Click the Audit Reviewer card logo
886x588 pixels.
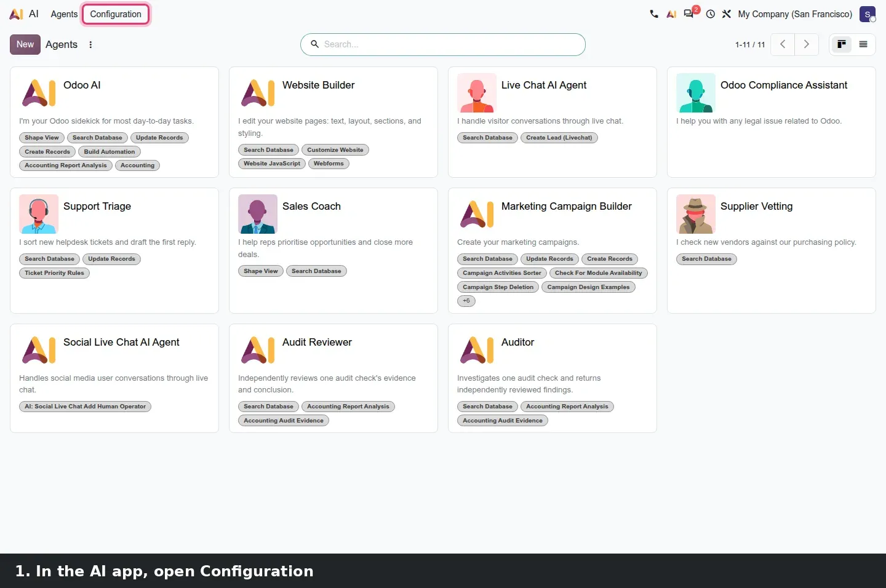258,350
